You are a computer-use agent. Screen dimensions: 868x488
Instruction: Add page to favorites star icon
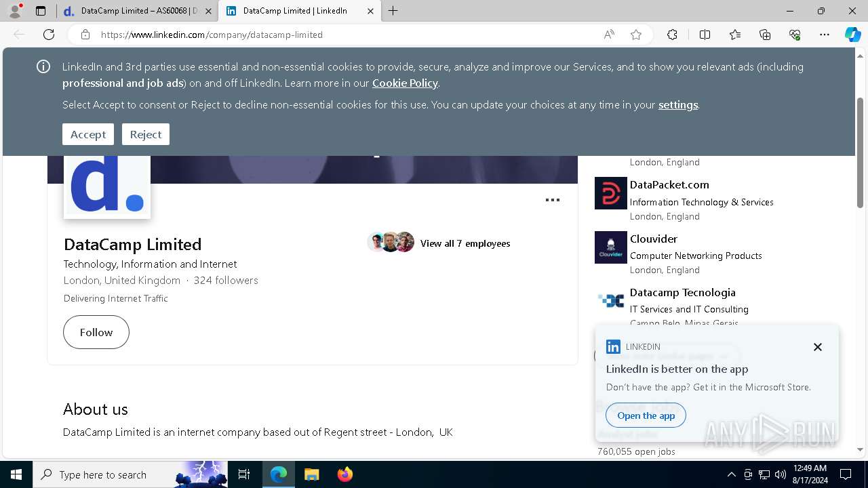point(636,35)
